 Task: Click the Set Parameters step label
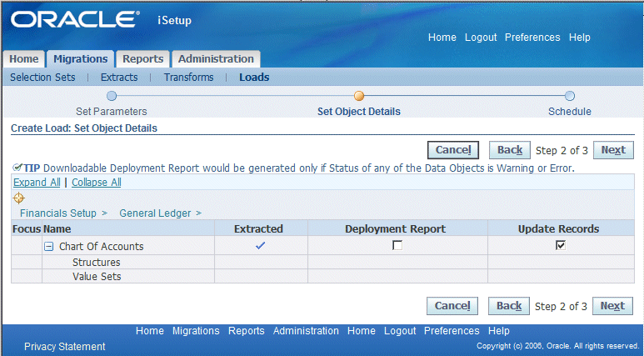click(x=112, y=112)
